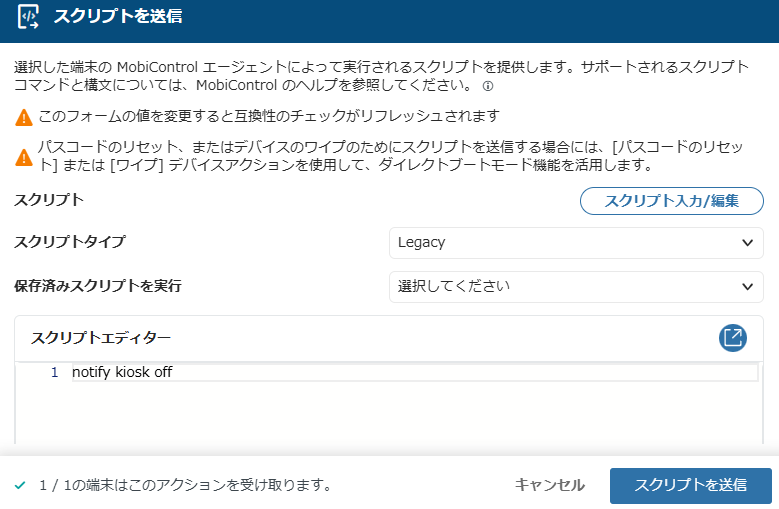Click the passcode reset warning triangle icon
779x509 pixels.
click(x=24, y=157)
